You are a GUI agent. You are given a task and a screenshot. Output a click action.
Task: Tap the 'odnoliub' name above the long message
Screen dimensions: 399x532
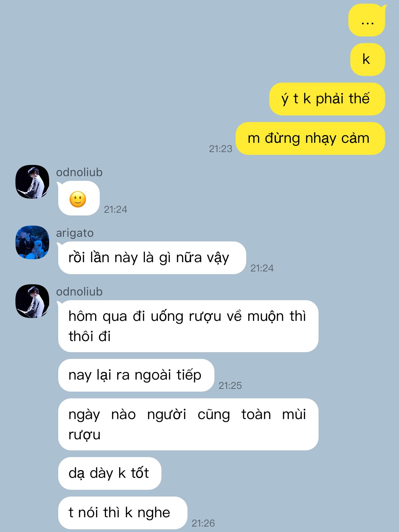79,292
